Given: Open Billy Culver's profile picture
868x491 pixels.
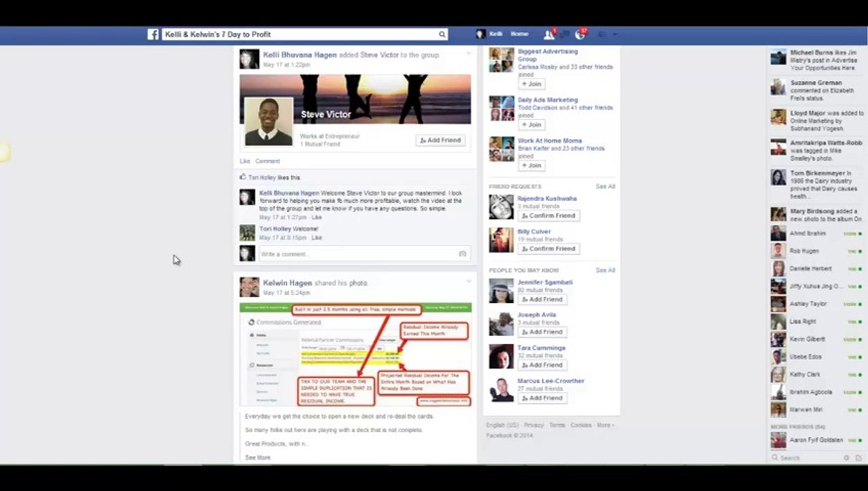Looking at the screenshot, I should (x=501, y=240).
